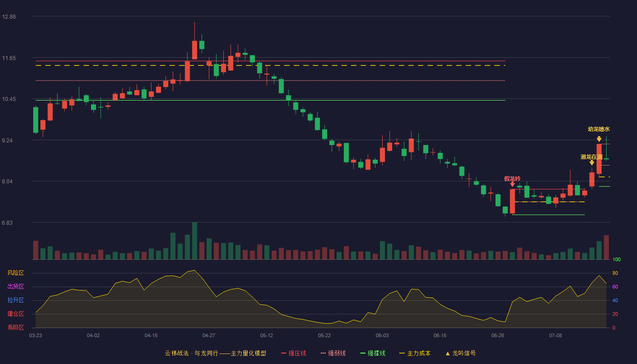Image resolution: width=637 pixels, height=364 pixels.
Task: Select the 拉升区 zone label
Action: 15,300
